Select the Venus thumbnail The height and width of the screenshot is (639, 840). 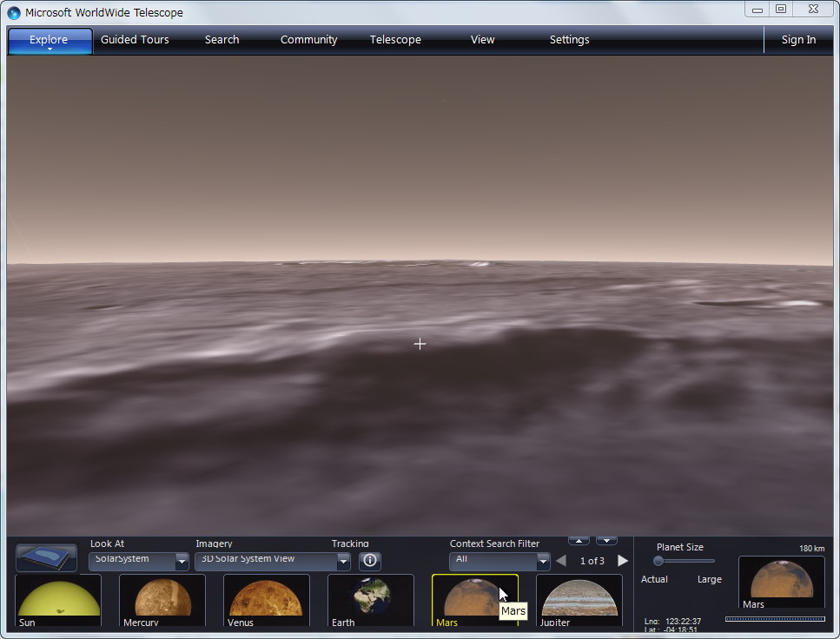[267, 601]
